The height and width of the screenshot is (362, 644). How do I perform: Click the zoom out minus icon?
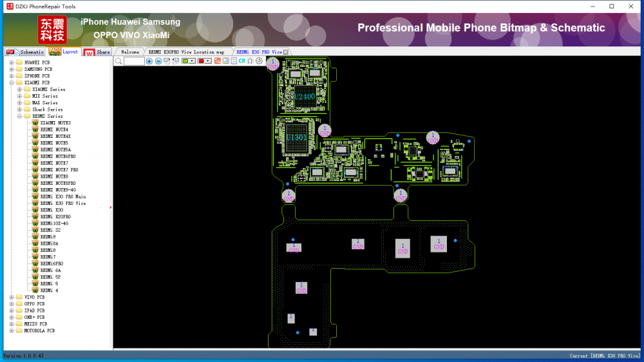(158, 61)
